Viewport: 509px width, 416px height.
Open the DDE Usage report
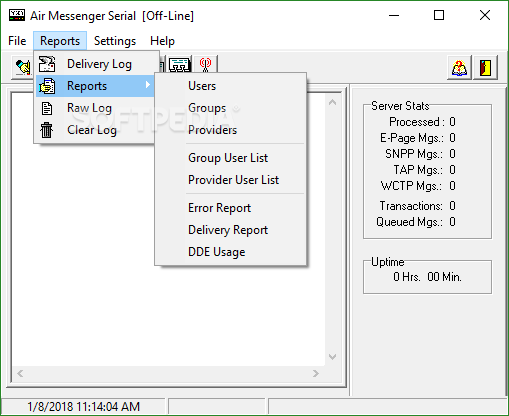(230, 252)
